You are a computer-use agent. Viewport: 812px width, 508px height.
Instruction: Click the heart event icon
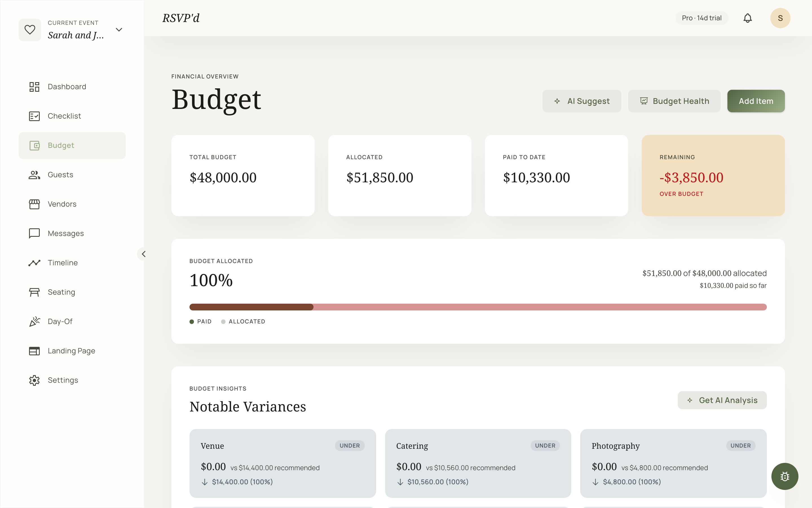[30, 30]
